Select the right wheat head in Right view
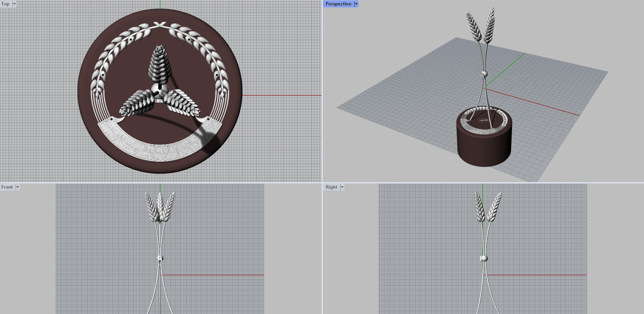 click(494, 206)
